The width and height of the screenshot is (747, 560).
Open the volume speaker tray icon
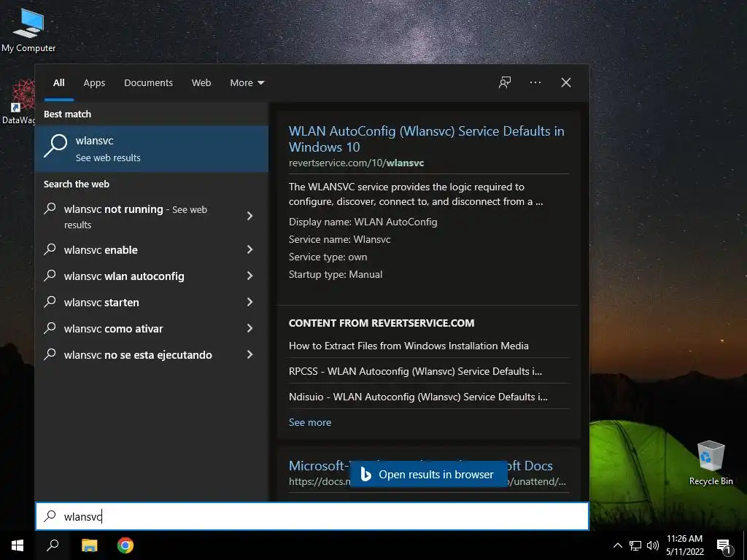(653, 545)
